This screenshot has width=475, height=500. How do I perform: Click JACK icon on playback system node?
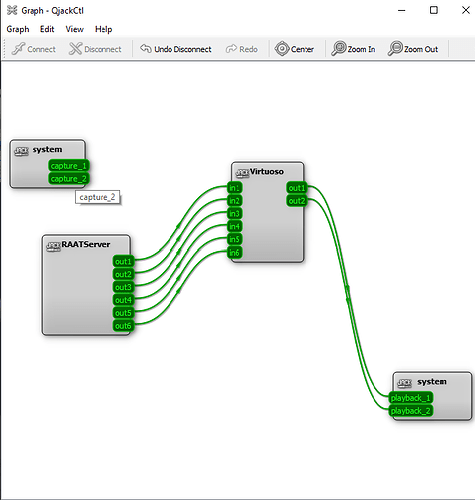coord(405,383)
